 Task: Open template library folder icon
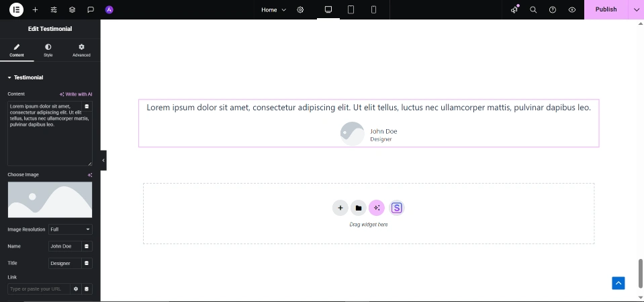tap(358, 208)
